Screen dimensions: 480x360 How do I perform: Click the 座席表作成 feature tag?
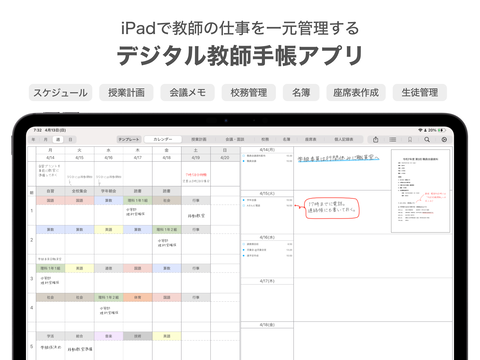point(356,92)
